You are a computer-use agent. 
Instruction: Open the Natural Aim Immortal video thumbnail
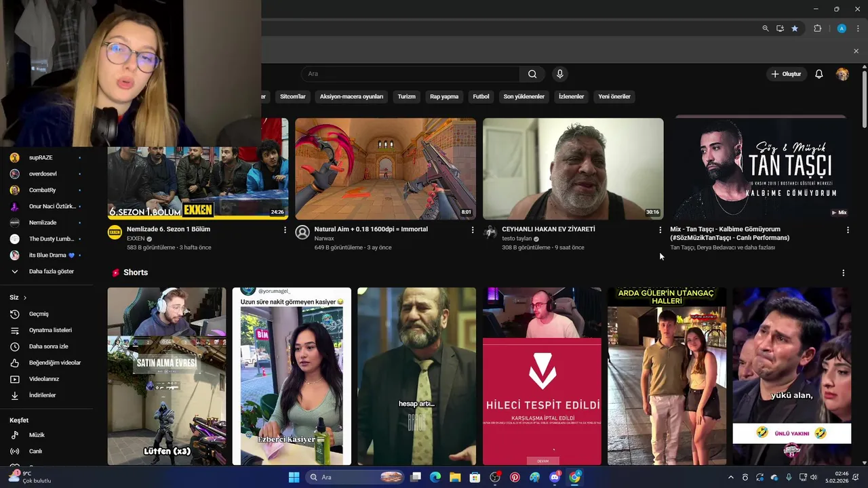(385, 169)
